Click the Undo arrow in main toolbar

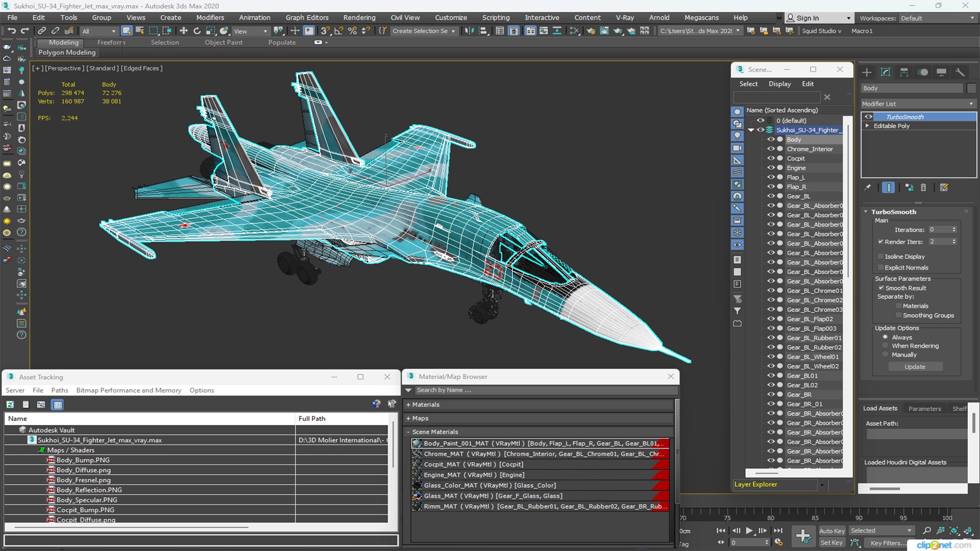click(11, 31)
